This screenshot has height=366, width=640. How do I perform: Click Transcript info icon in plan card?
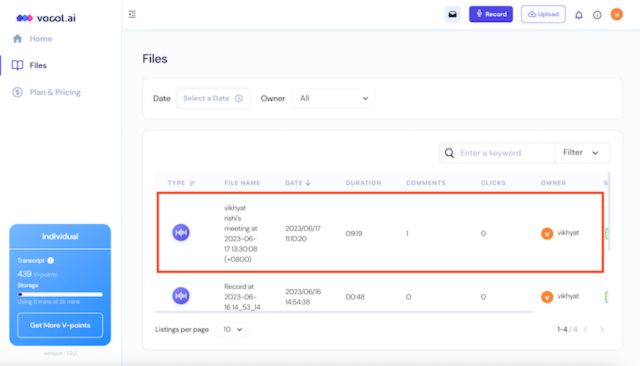pos(50,260)
